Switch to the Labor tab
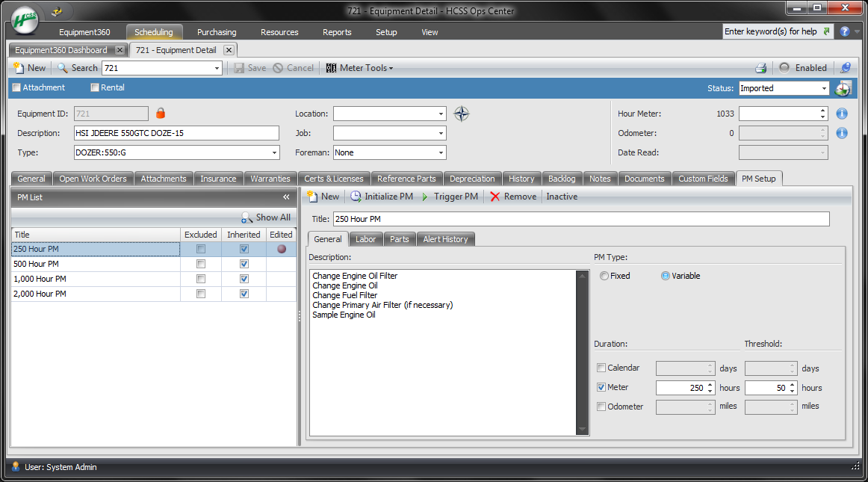The image size is (868, 482). (365, 239)
